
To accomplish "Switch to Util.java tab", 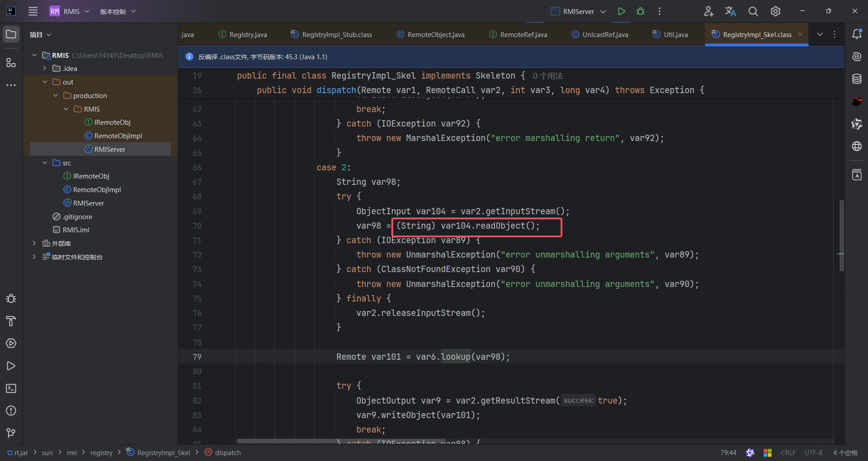I will tap(670, 34).
